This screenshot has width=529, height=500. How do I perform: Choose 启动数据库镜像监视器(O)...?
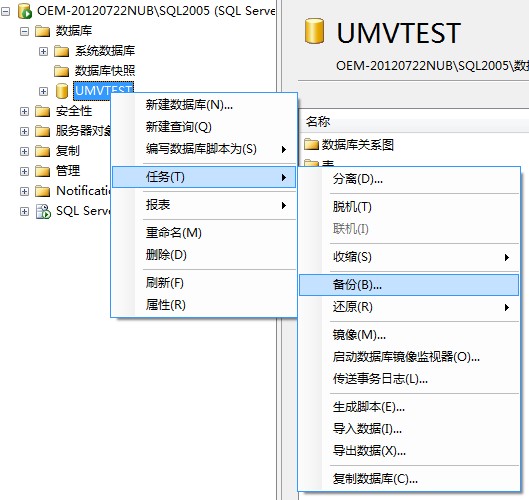coord(409,357)
